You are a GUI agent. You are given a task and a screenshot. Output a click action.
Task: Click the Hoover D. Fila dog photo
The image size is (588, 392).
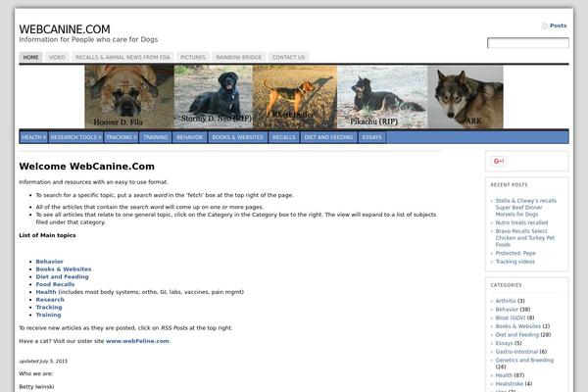tap(129, 97)
